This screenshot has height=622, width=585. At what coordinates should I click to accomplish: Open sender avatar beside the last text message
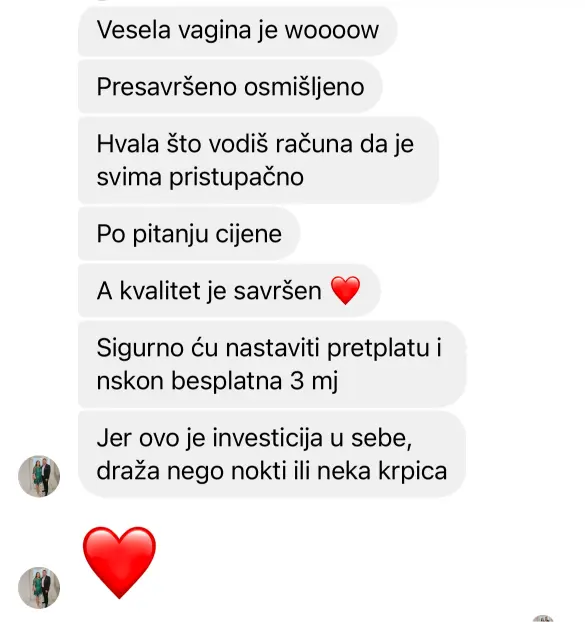point(39,476)
